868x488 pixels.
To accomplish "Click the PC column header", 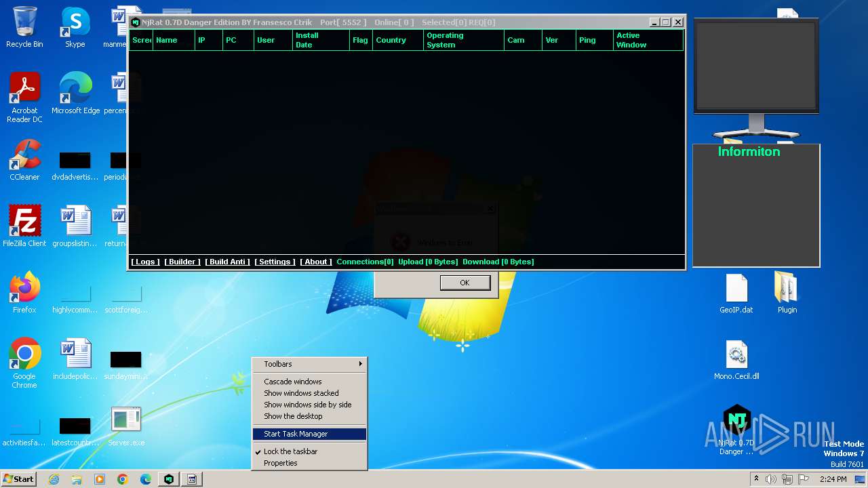I will point(238,40).
